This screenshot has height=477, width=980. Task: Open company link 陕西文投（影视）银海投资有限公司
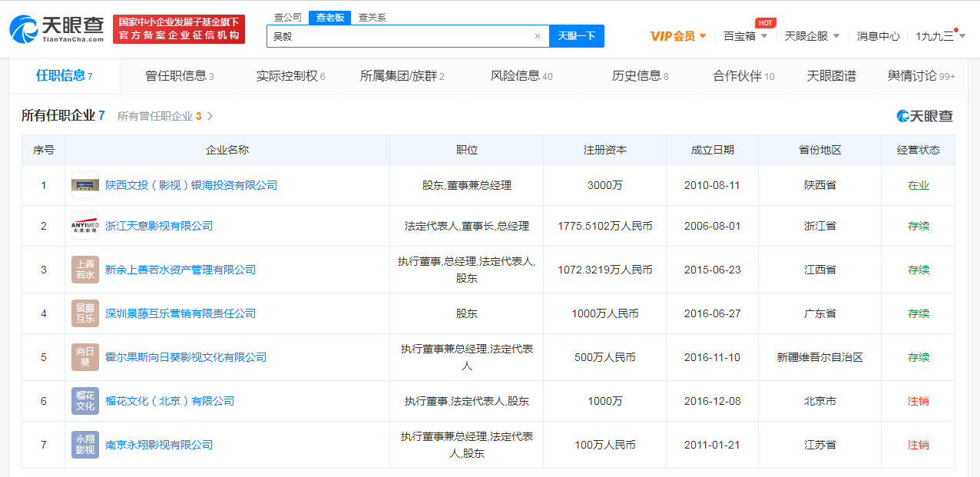pos(191,185)
